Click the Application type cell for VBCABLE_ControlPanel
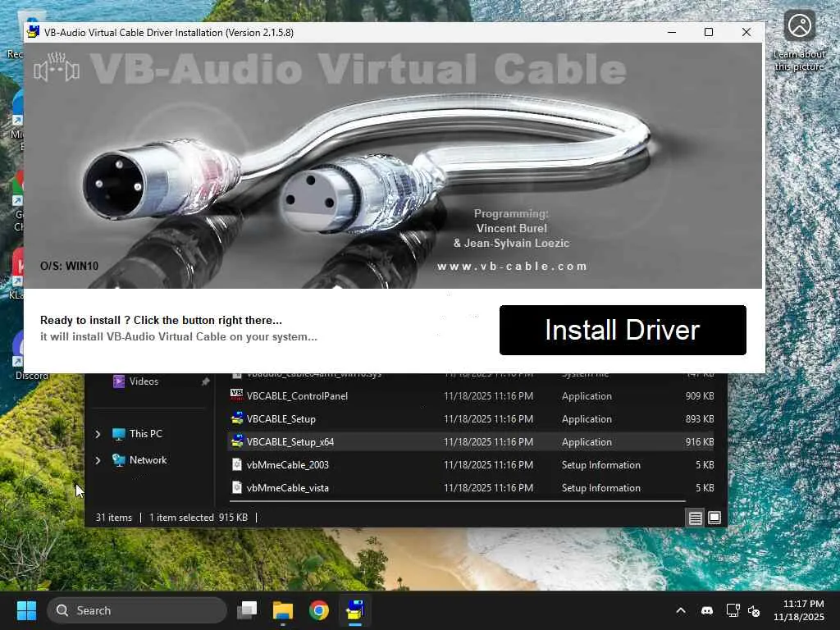Image resolution: width=840 pixels, height=630 pixels. coord(587,396)
